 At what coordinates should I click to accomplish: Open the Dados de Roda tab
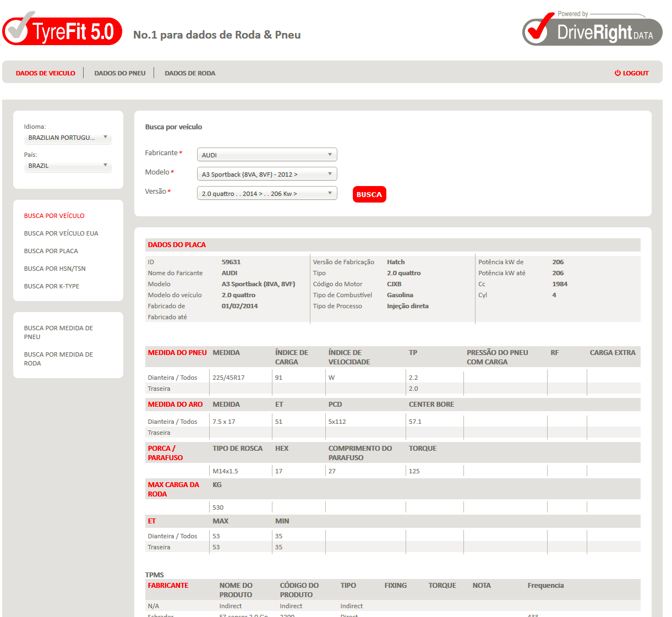coord(190,73)
